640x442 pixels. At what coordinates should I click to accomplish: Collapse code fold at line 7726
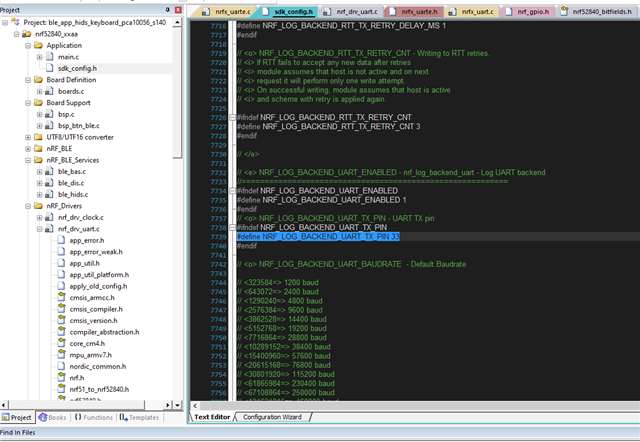pos(232,118)
